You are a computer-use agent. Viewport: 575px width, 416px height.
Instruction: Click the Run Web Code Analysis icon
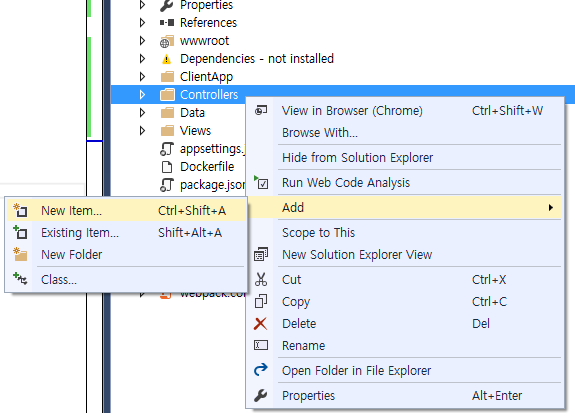coord(261,182)
